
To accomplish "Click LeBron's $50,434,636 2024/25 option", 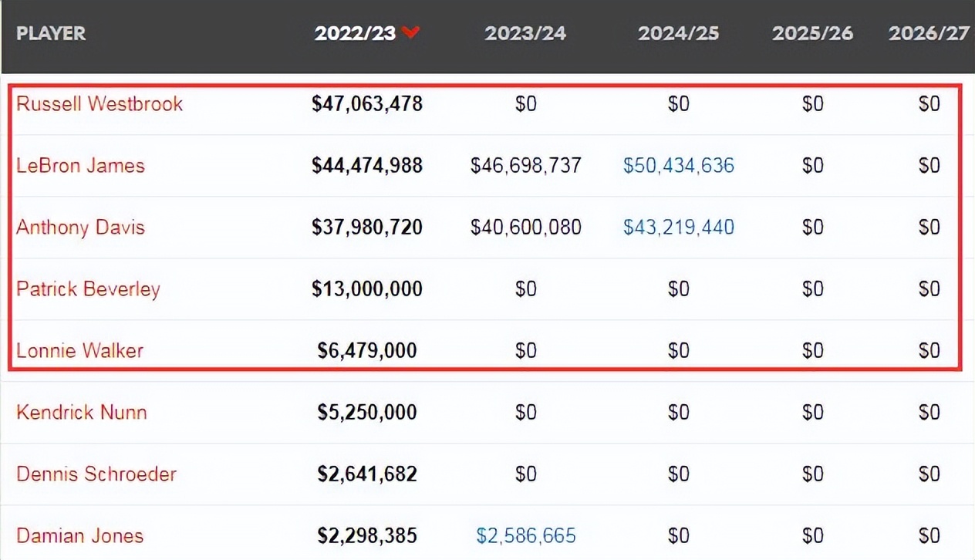I will pyautogui.click(x=678, y=166).
